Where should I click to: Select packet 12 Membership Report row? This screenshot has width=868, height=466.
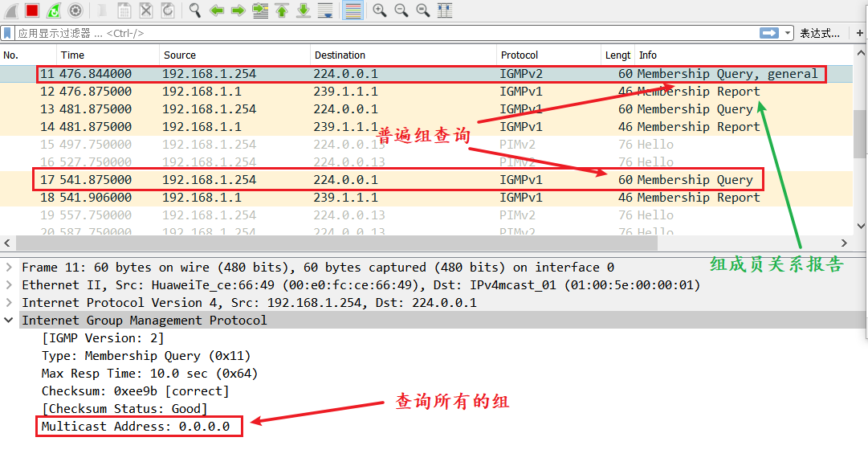click(426, 92)
